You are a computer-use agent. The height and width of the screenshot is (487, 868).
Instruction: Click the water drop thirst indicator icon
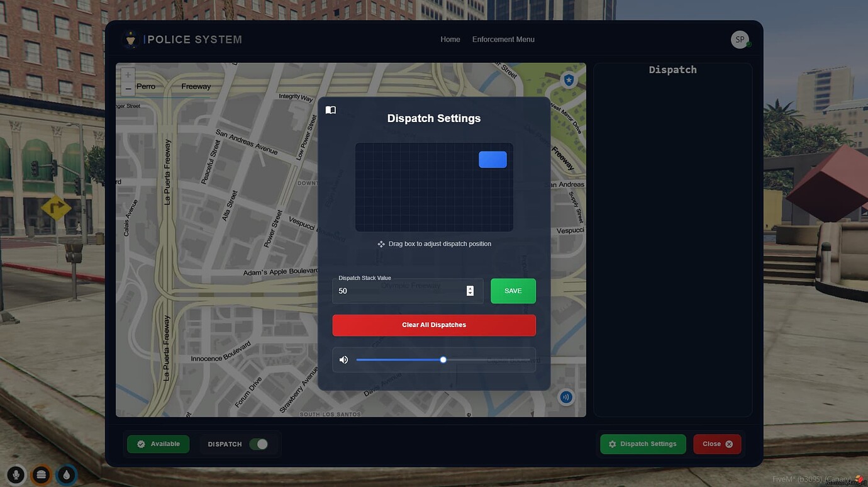point(65,474)
